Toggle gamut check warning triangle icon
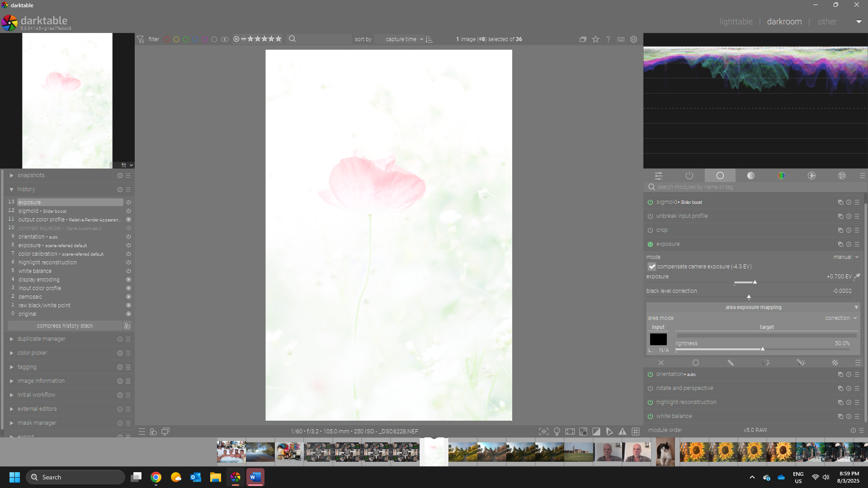Image resolution: width=868 pixels, height=488 pixels. [623, 432]
